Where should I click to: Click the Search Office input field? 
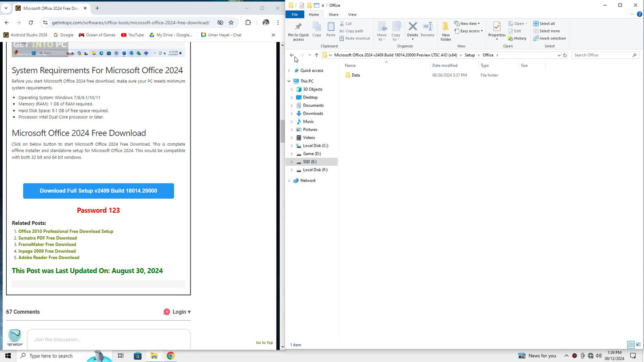(605, 55)
